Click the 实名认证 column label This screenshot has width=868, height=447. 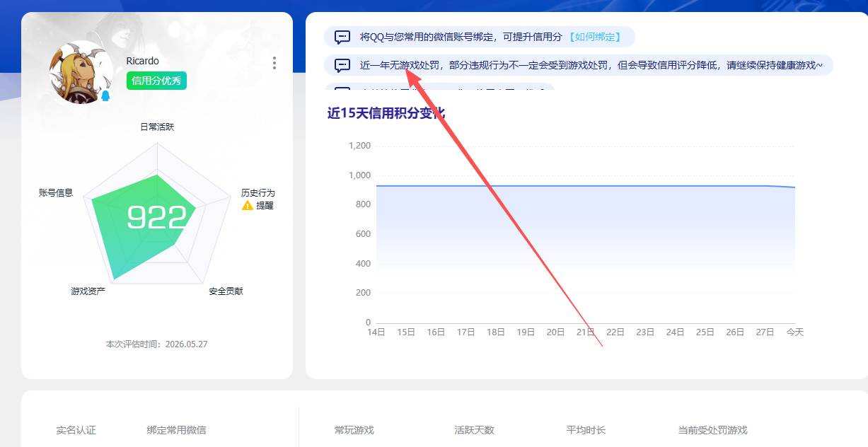[x=76, y=430]
